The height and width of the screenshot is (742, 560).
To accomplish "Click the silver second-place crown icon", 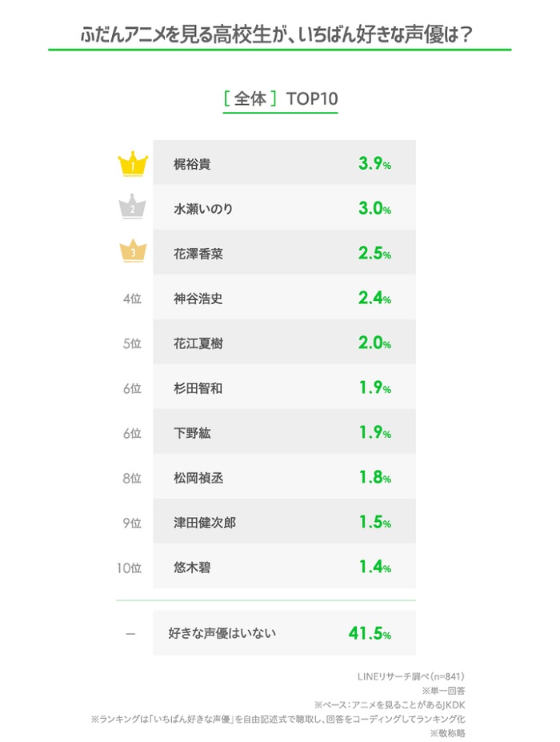I will pyautogui.click(x=133, y=209).
